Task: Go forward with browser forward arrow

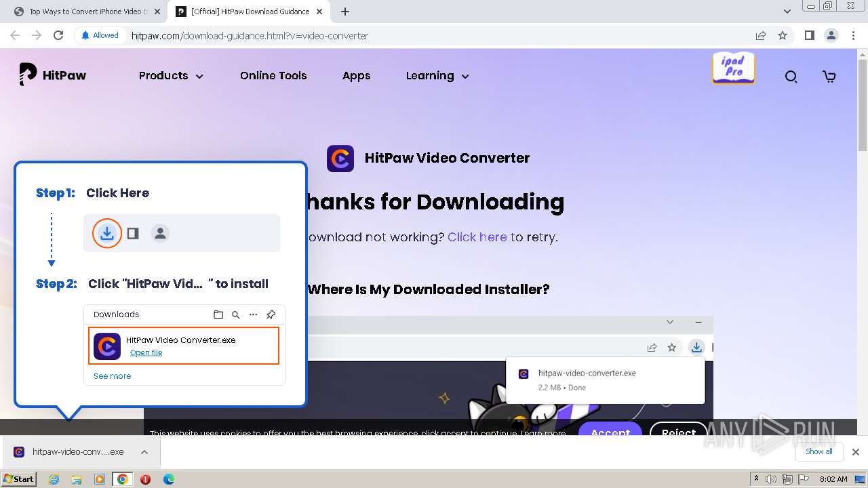Action: [37, 35]
